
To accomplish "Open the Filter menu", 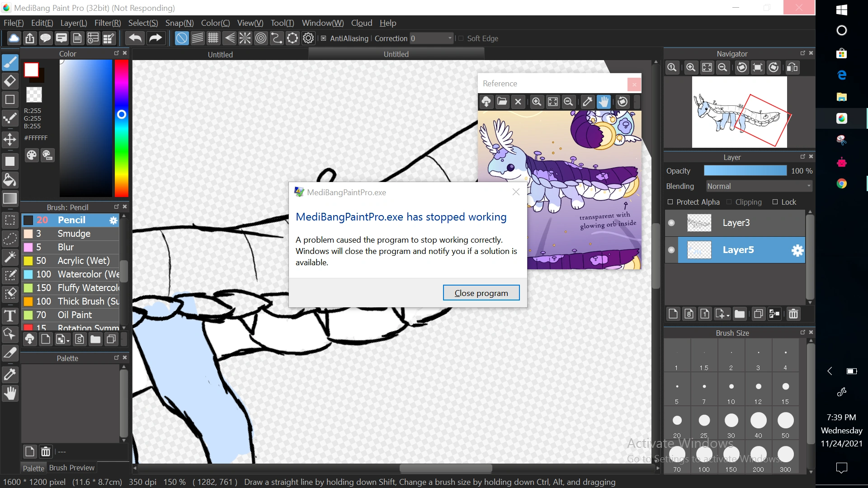I will pos(107,23).
